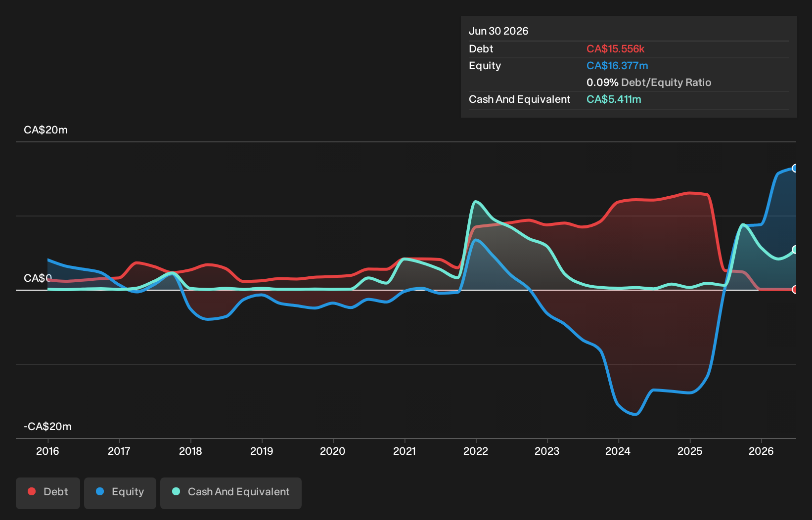Click the teal Cash endpoint marker
812x520 pixels.
pos(795,250)
